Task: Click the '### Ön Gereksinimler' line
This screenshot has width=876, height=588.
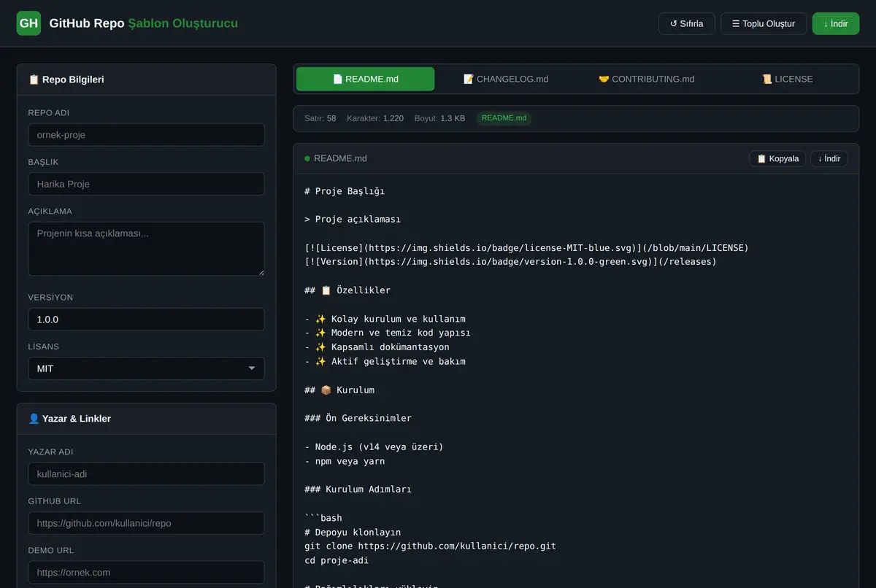Action: 358,419
